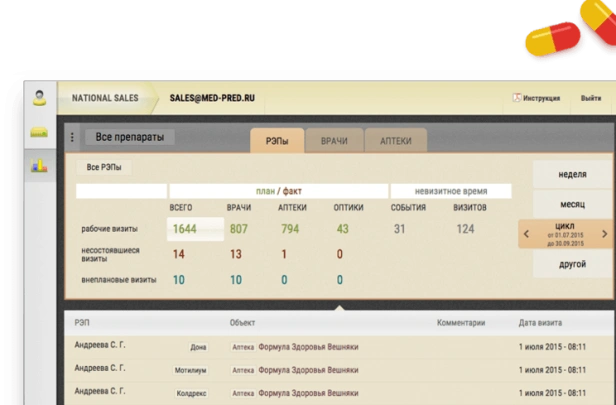
Task: Select the месяц period button
Action: pyautogui.click(x=571, y=203)
